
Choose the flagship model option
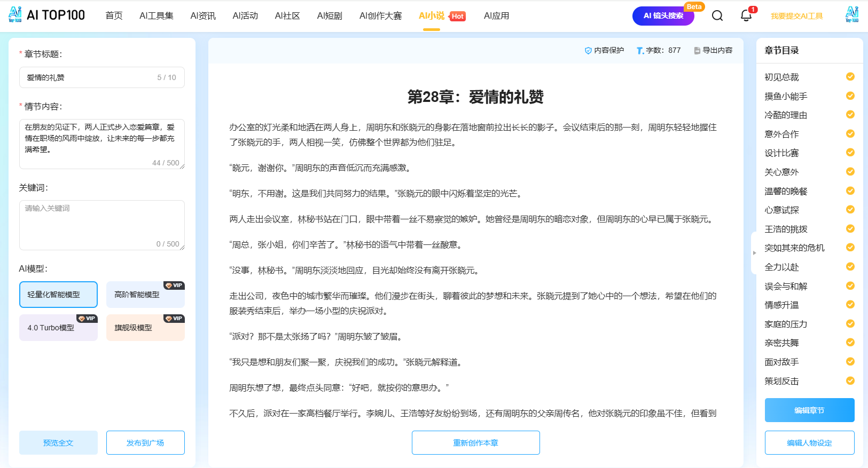[145, 328]
